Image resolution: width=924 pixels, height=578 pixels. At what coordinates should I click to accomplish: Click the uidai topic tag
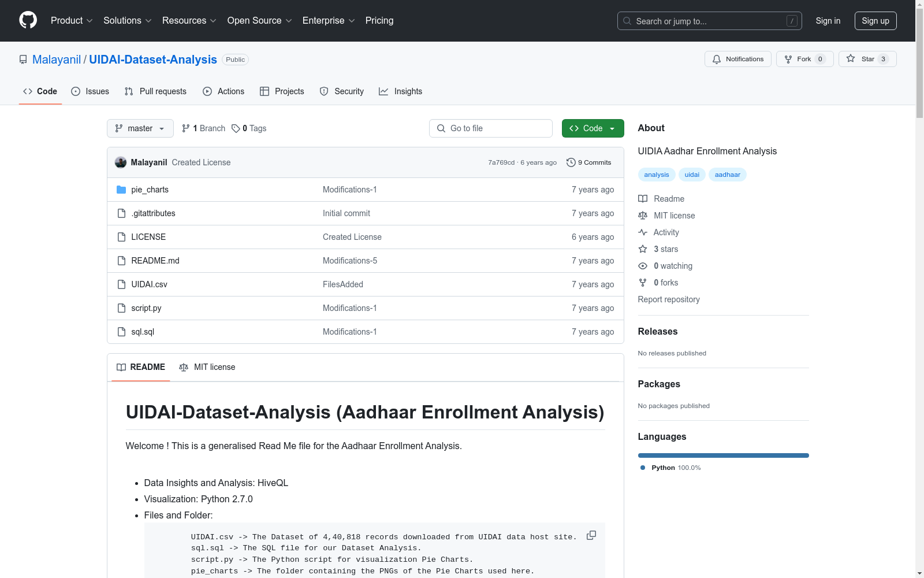click(x=692, y=175)
